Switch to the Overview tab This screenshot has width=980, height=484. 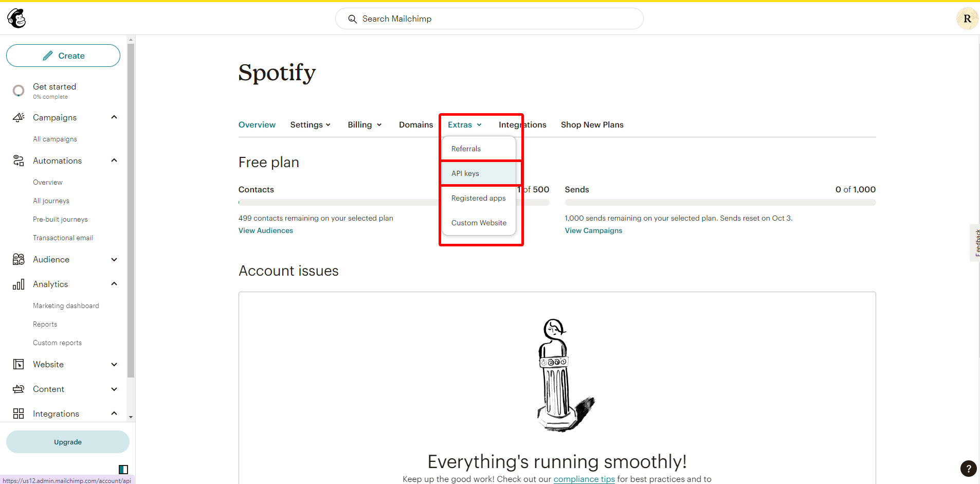click(257, 124)
